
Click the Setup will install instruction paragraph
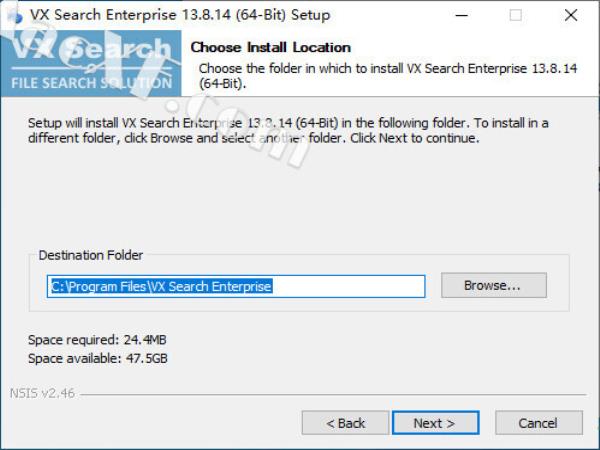[288, 130]
